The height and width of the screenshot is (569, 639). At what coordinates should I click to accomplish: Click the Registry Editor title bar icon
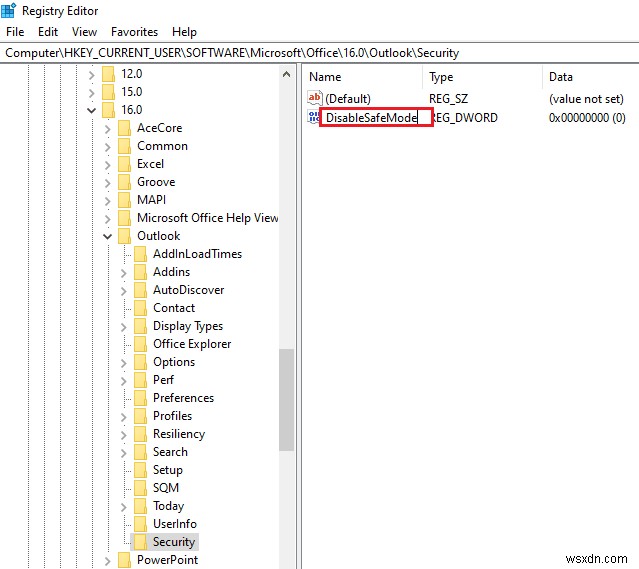pos(9,10)
